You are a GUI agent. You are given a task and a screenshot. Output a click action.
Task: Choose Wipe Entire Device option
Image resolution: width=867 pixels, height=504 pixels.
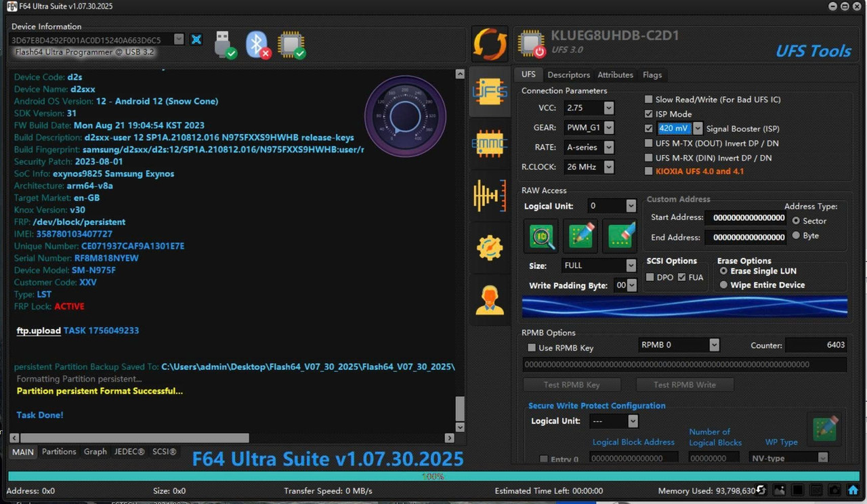723,285
